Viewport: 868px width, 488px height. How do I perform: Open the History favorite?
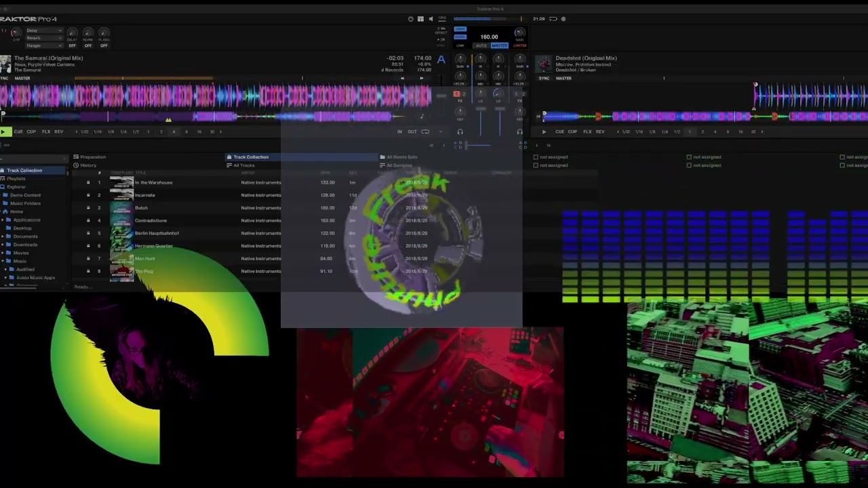[x=85, y=165]
